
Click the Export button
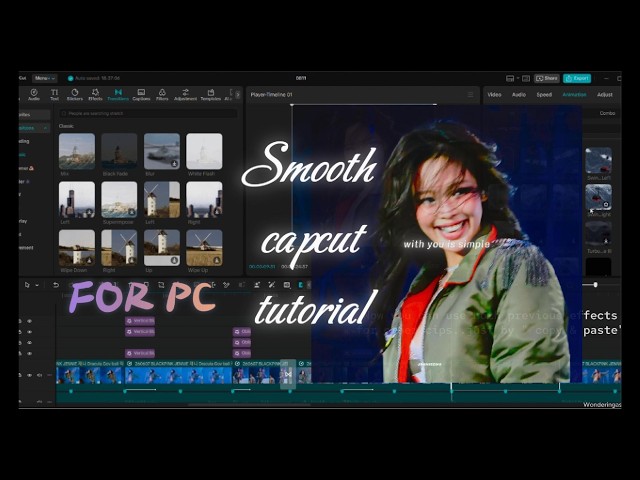tap(577, 78)
